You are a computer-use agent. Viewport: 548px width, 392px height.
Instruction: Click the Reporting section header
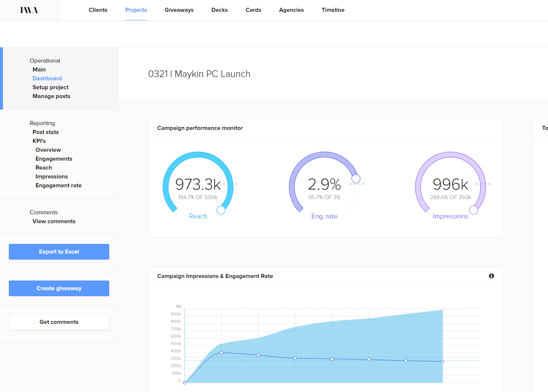[x=42, y=123]
